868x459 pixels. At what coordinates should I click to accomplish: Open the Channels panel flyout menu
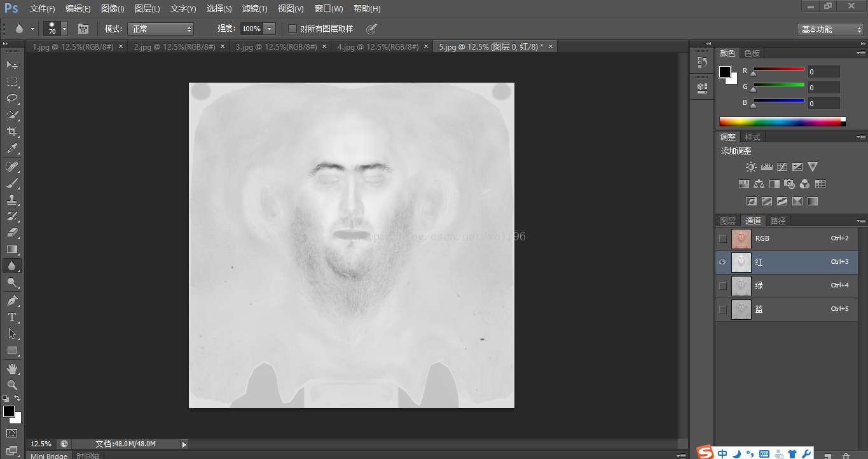click(860, 221)
